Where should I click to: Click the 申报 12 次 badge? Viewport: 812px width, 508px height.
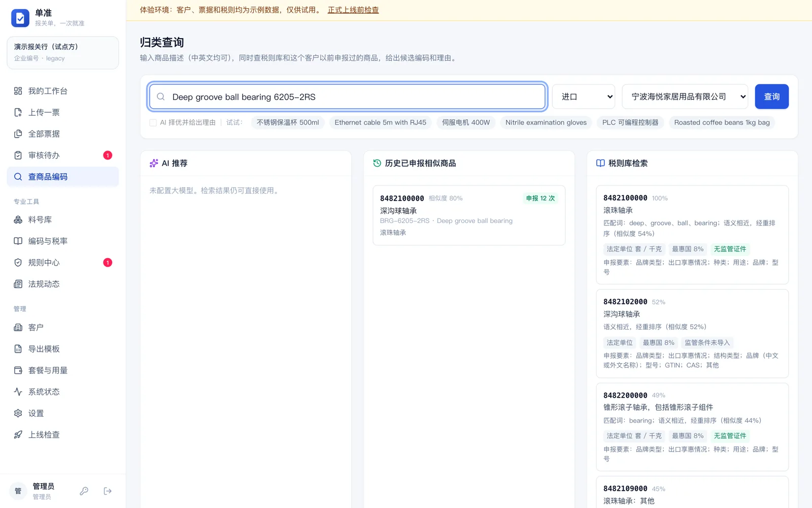(x=540, y=198)
